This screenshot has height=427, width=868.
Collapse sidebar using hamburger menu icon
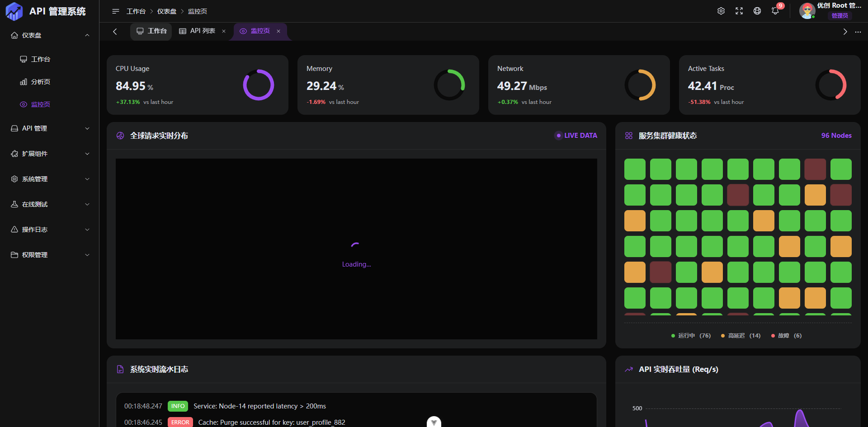(x=116, y=11)
